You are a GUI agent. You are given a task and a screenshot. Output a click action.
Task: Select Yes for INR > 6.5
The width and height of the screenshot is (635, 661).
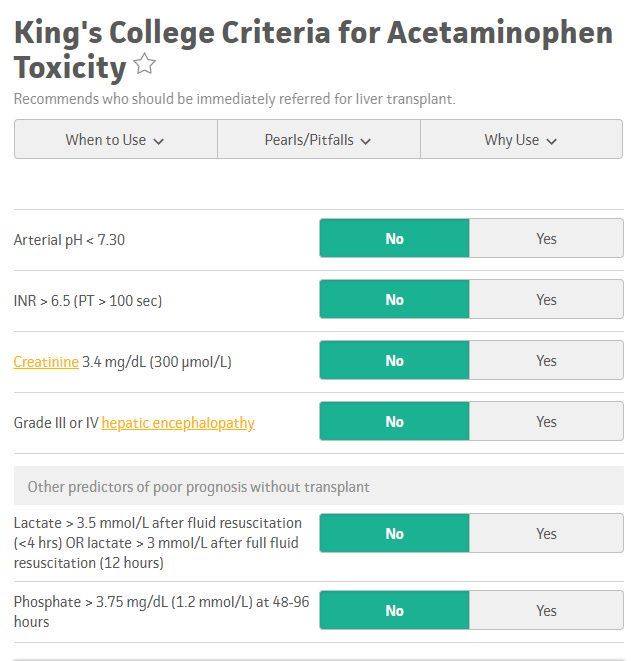pos(546,299)
